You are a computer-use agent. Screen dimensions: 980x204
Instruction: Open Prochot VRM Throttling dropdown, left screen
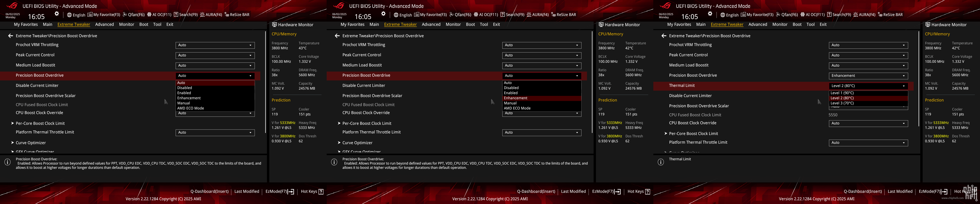click(x=215, y=45)
